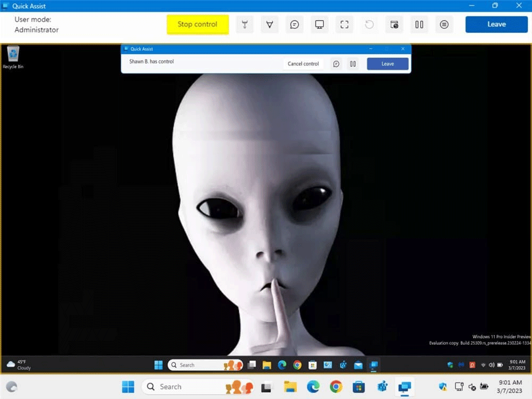The width and height of the screenshot is (532, 399).
Task: Open the Quick Assist chat panel
Action: coord(294,24)
